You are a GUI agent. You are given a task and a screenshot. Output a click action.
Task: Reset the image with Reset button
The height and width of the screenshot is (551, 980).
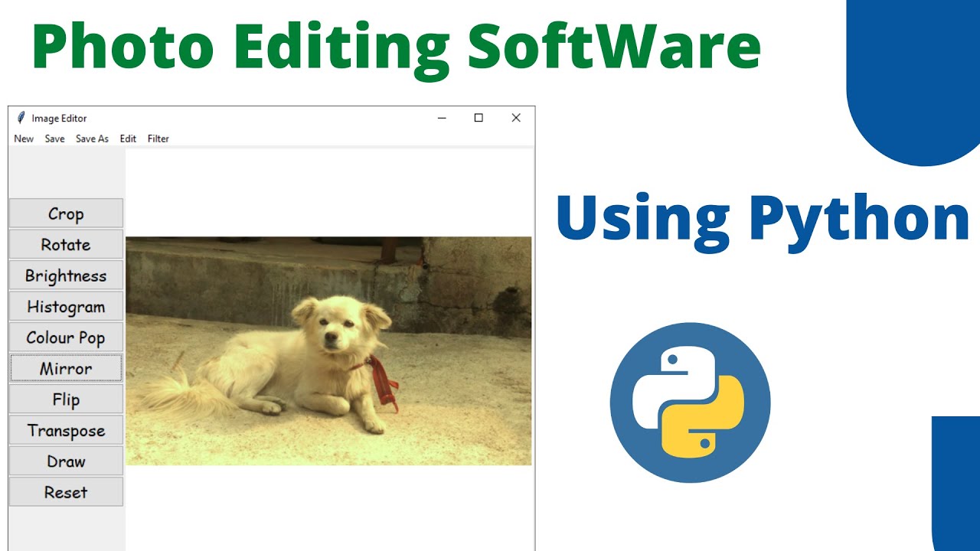pyautogui.click(x=66, y=492)
